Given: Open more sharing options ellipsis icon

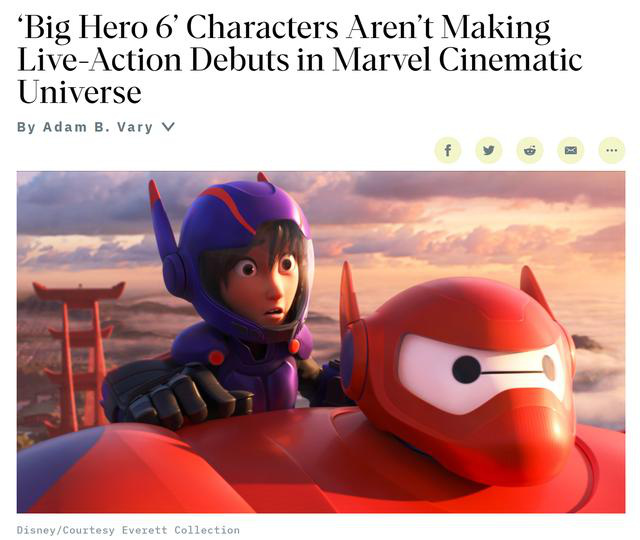Looking at the screenshot, I should point(611,150).
